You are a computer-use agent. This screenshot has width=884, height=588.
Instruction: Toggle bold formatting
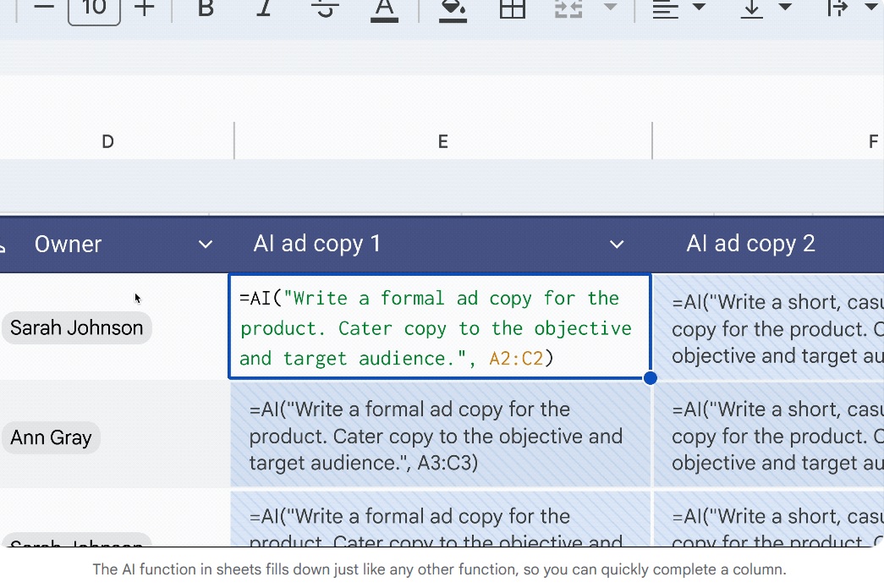pos(206,8)
